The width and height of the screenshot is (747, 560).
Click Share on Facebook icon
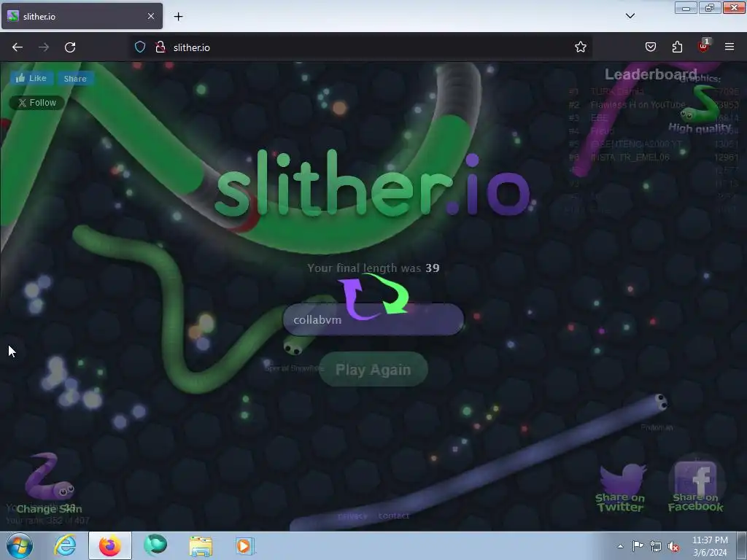(x=695, y=486)
